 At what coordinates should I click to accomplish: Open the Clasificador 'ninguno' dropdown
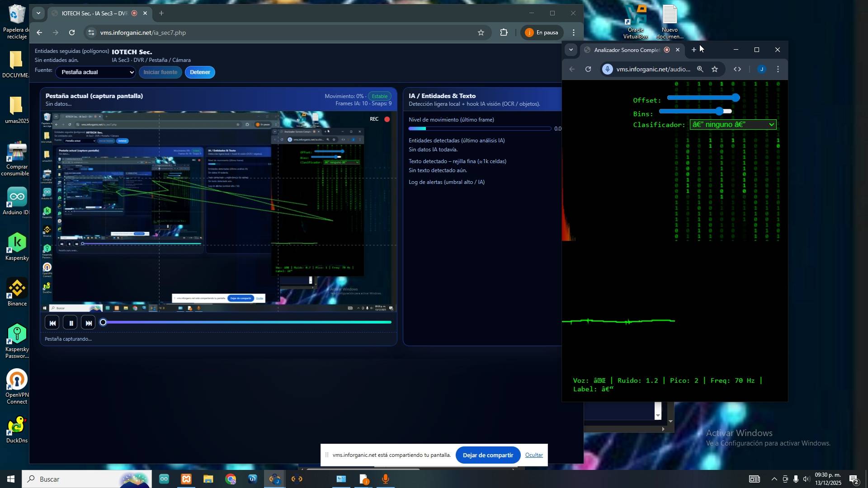click(x=733, y=125)
